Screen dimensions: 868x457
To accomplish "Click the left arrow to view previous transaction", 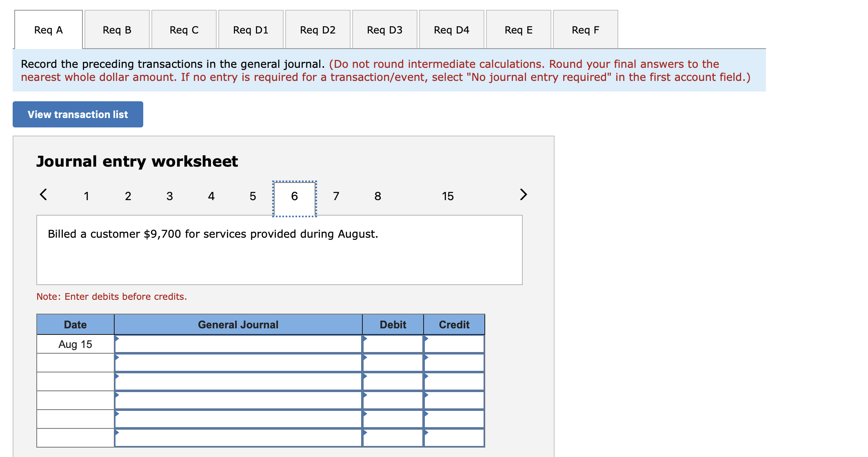I will [x=43, y=195].
